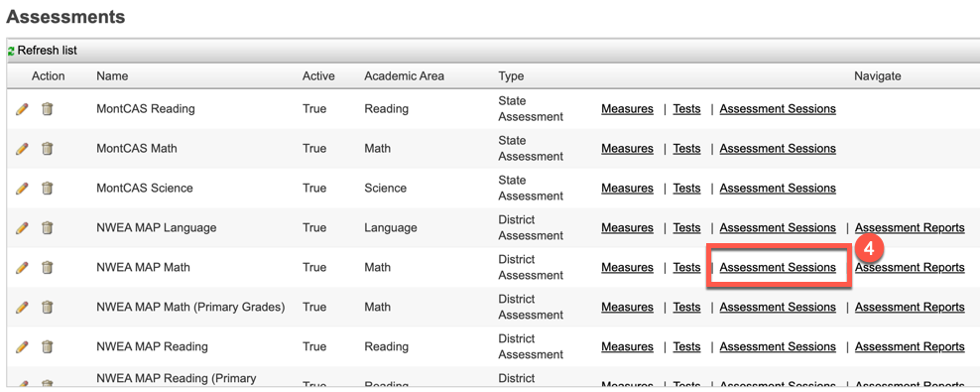Sort by Academic Area column header

404,76
